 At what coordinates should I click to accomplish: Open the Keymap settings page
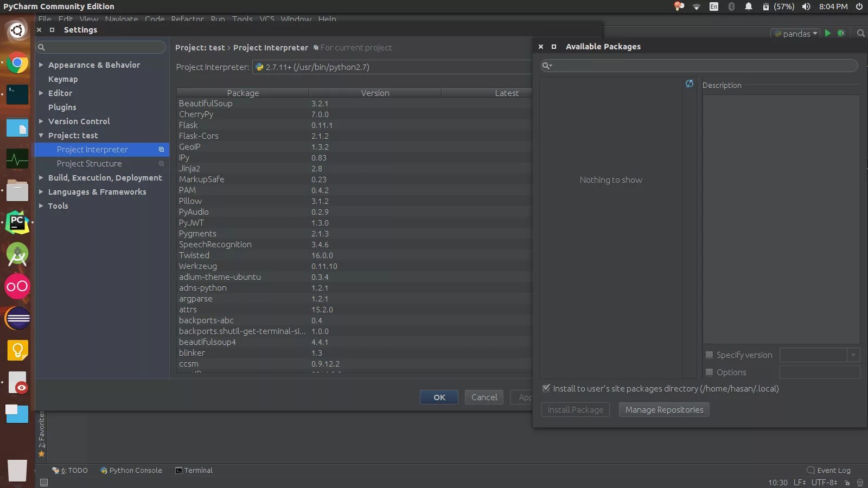(63, 79)
